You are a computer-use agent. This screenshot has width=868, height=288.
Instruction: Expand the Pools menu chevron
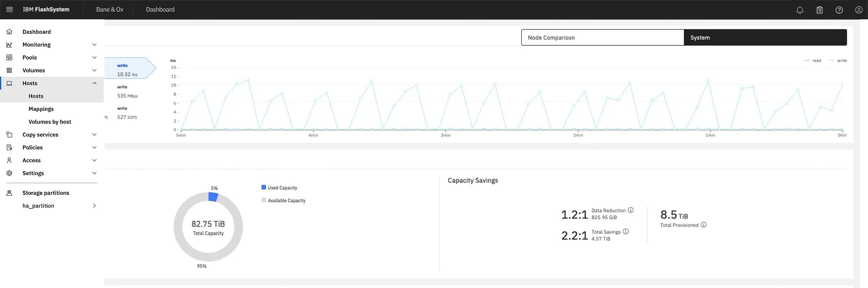click(x=94, y=57)
